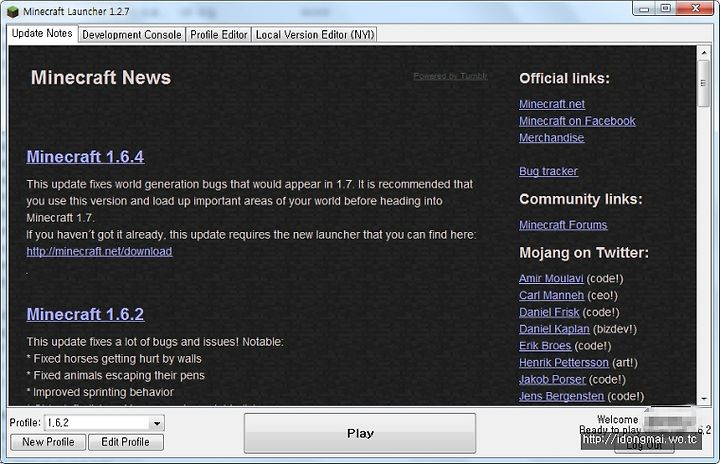720x464 pixels.
Task: Click the '* Fixed horses getting hurt by walls' line
Action: 114,359
